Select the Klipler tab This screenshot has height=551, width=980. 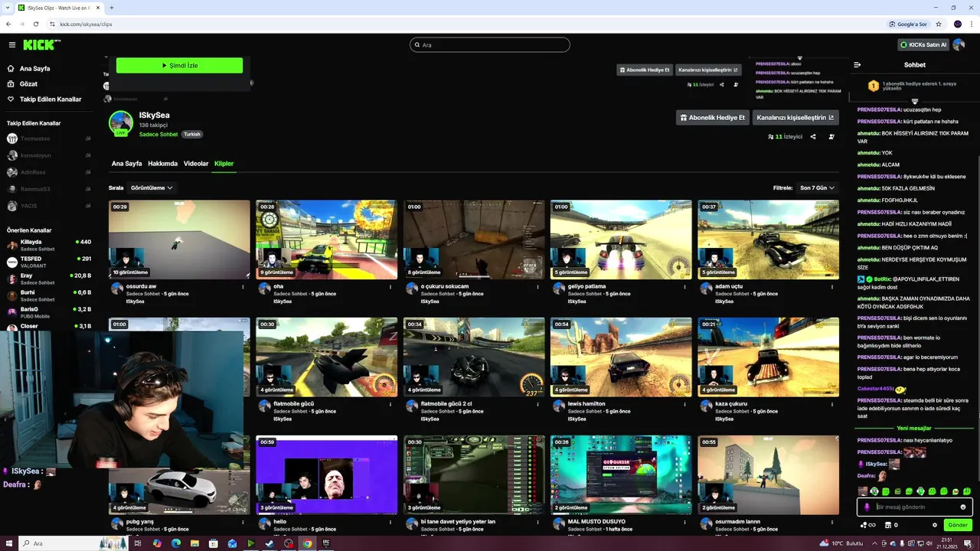pos(224,164)
